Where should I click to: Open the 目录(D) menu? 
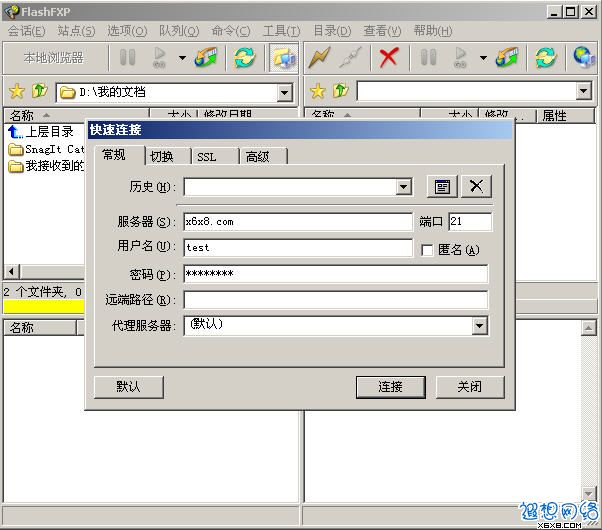click(332, 31)
